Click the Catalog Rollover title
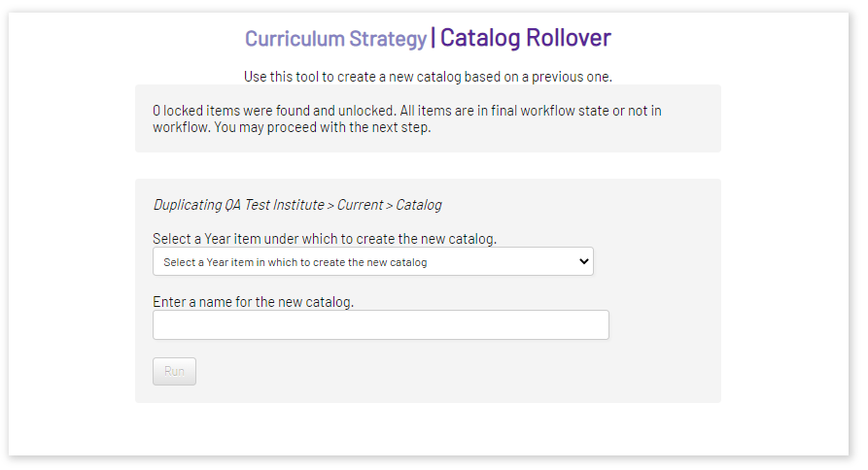Image resolution: width=868 pixels, height=470 pixels. coord(525,38)
